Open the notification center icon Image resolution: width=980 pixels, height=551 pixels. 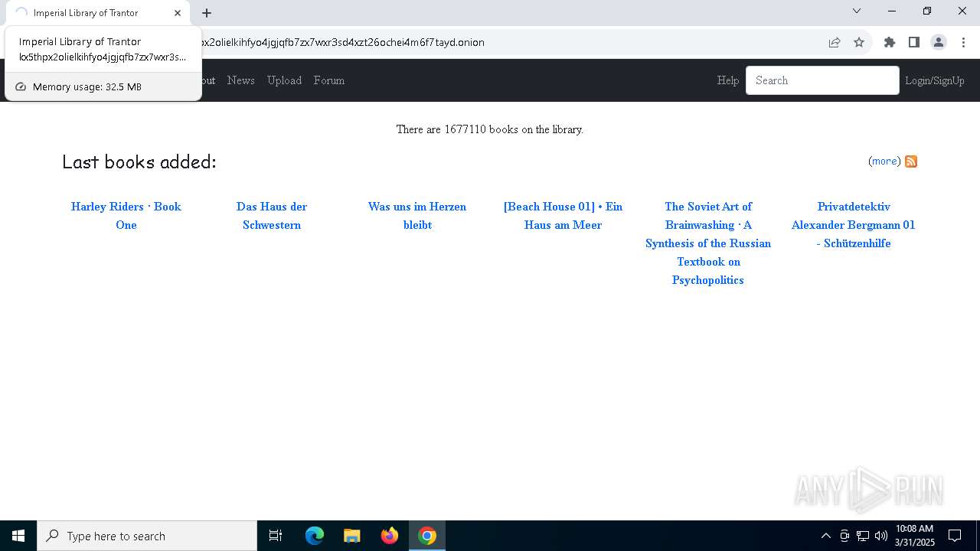[955, 536]
